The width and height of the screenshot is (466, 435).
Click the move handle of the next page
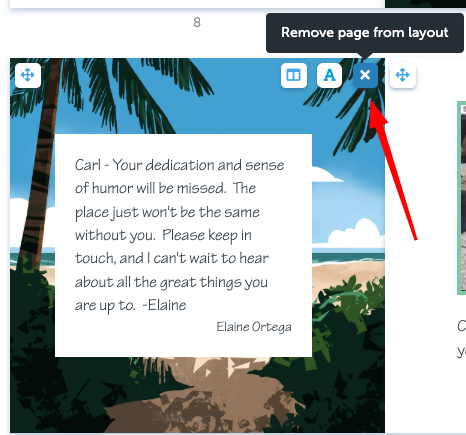403,75
